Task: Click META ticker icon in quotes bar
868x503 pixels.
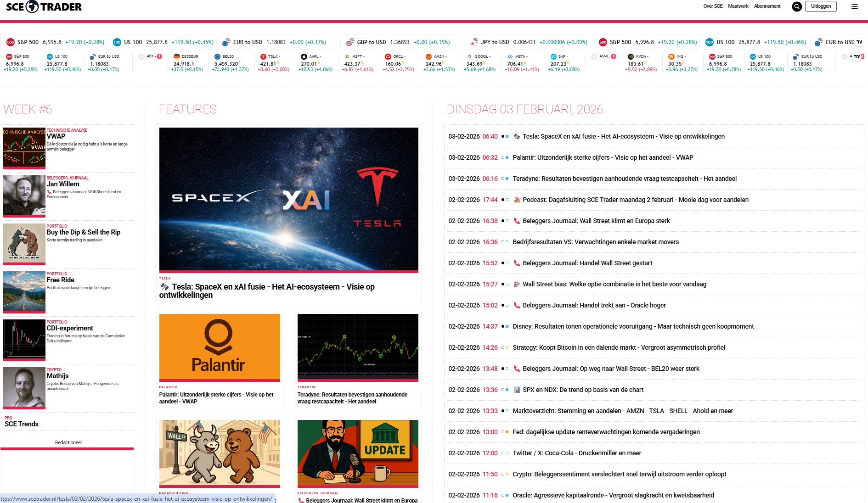Action: [x=510, y=56]
